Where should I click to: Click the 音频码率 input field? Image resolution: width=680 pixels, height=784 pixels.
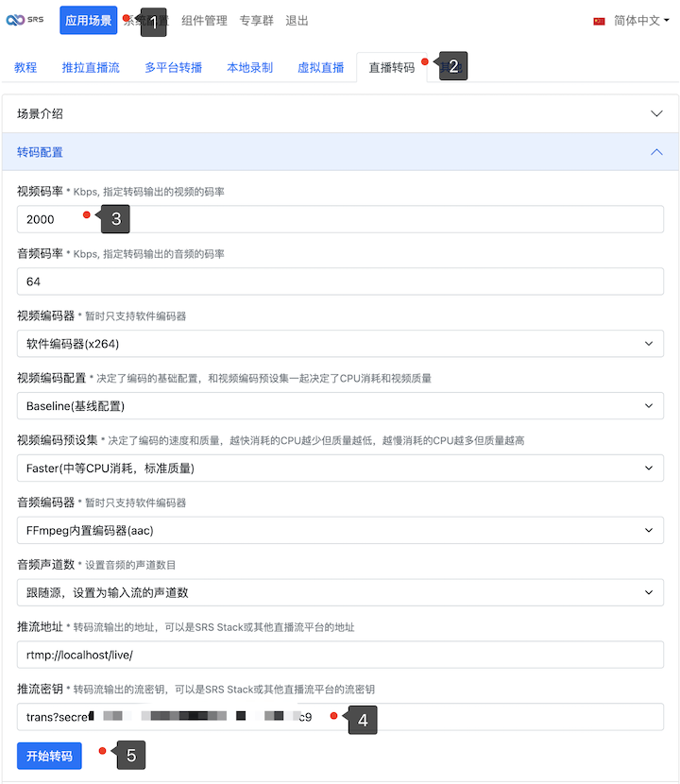click(340, 281)
